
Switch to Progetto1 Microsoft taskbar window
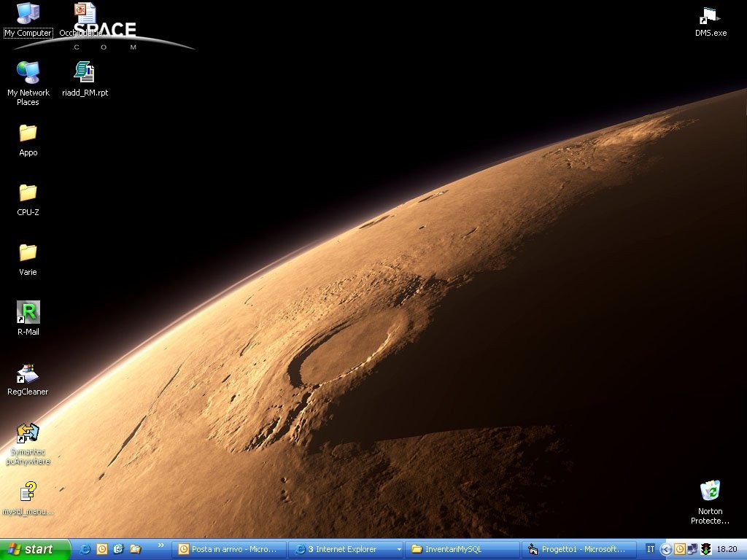579,550
